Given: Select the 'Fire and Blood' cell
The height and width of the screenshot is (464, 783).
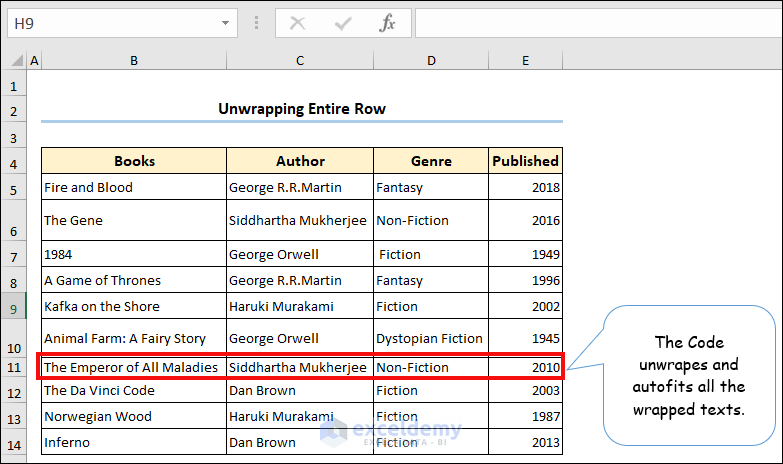Looking at the screenshot, I should [134, 187].
